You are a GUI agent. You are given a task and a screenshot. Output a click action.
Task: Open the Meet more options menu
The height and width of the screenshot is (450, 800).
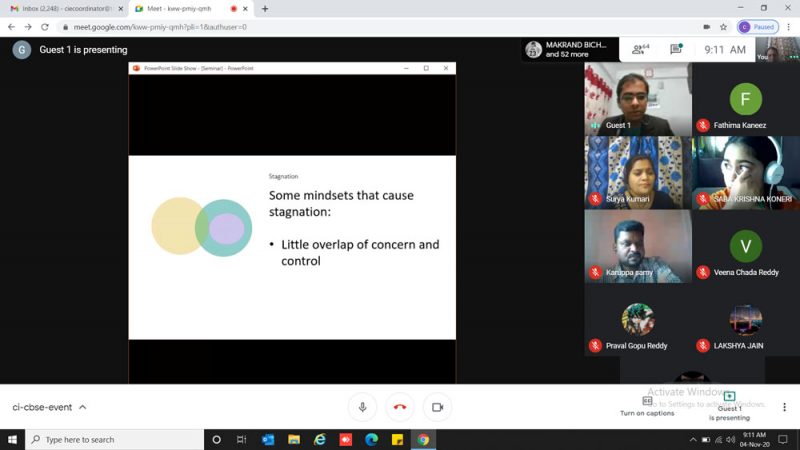tap(784, 407)
